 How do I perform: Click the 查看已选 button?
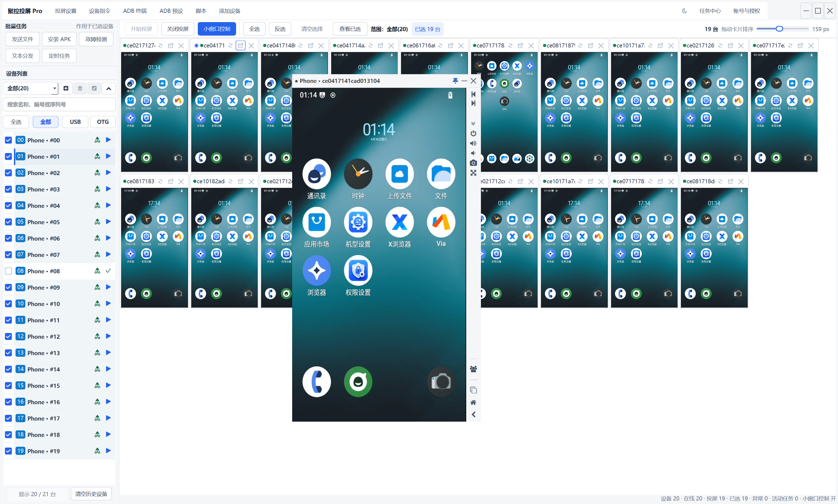pos(350,29)
